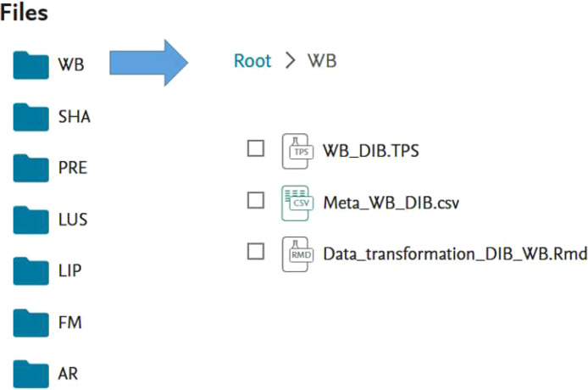This screenshot has width=588, height=390.
Task: Select the SHA folder label
Action: [x=75, y=117]
